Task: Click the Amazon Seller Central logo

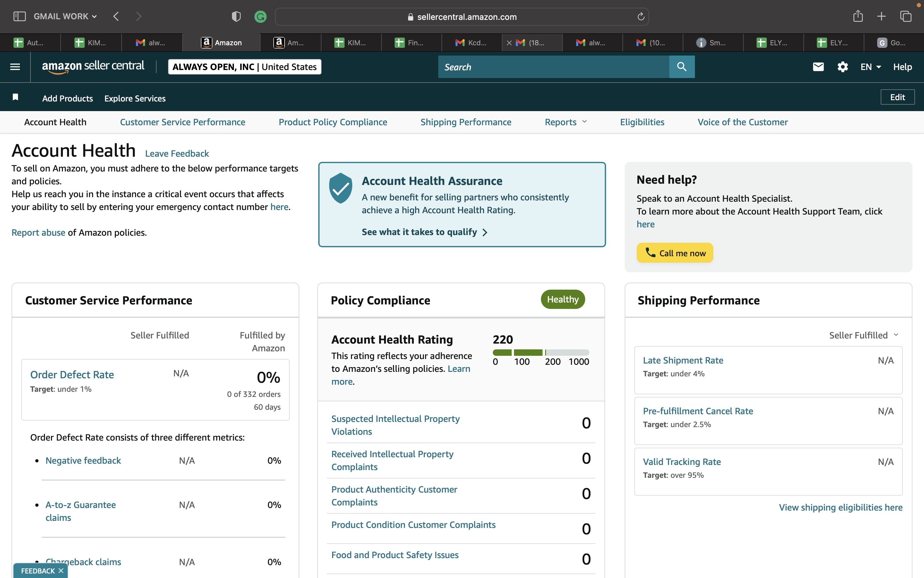Action: pyautogui.click(x=93, y=66)
